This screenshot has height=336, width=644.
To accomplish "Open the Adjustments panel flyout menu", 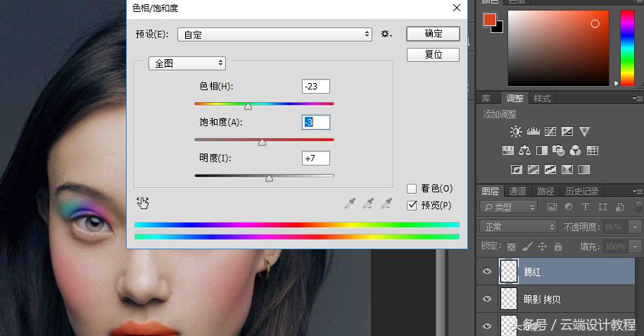I will (x=638, y=99).
